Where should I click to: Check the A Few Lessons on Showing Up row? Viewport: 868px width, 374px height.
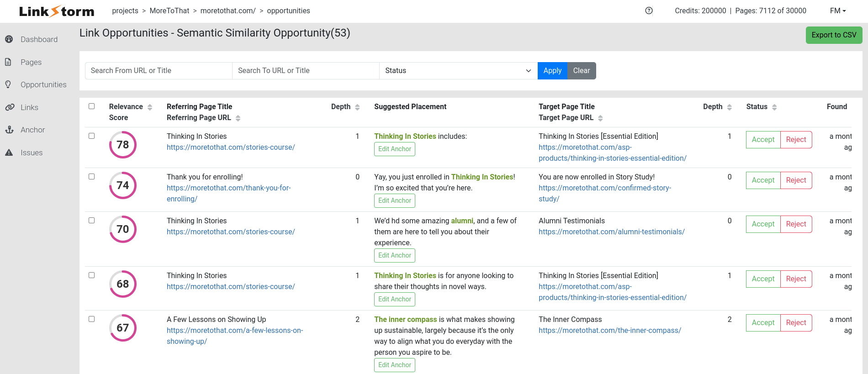click(91, 319)
